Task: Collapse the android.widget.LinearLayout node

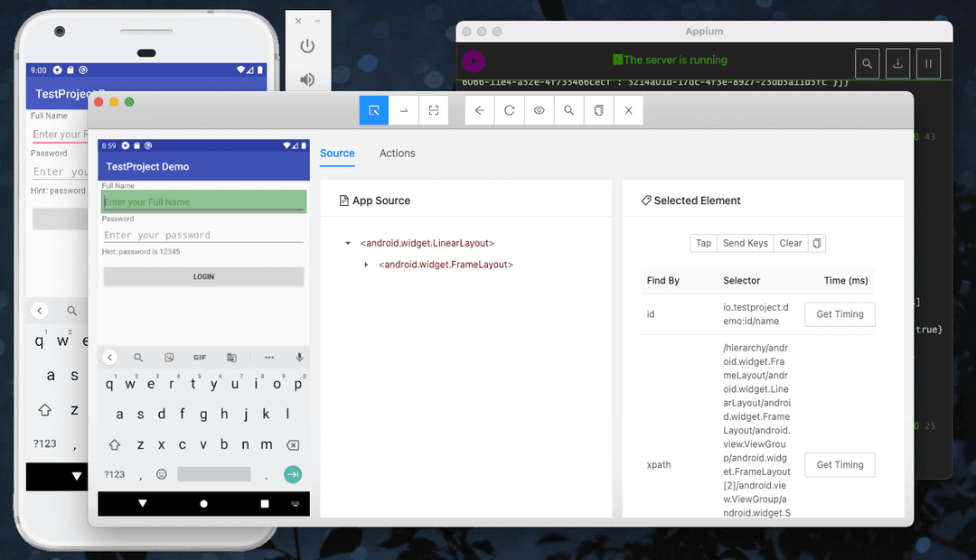Action: (x=348, y=243)
